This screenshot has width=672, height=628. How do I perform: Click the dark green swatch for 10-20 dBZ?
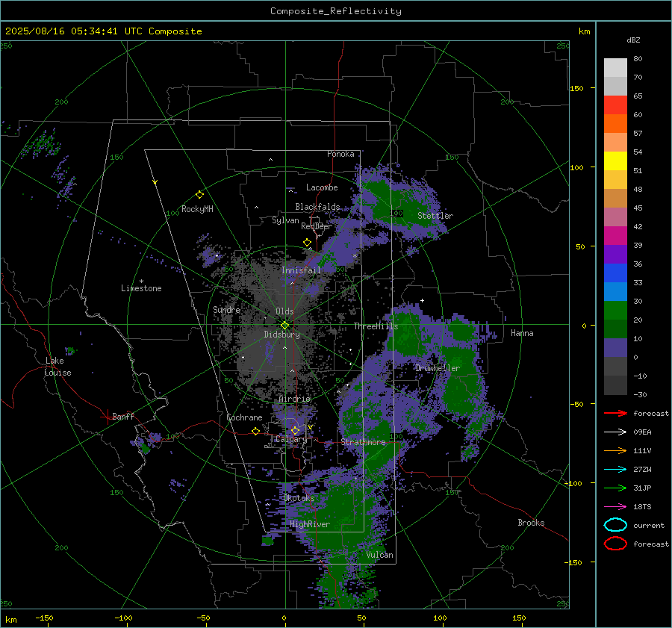coord(615,329)
